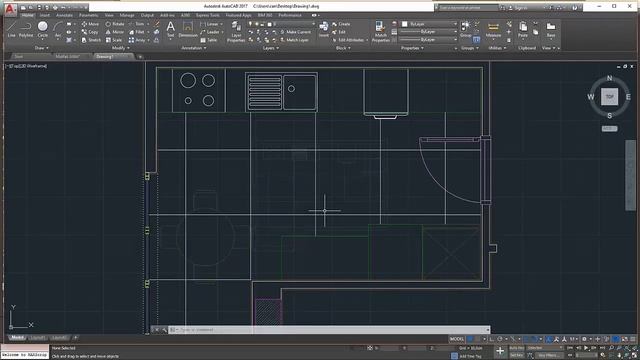
Task: Toggle the Add Time Tag checkbox
Action: click(454, 356)
